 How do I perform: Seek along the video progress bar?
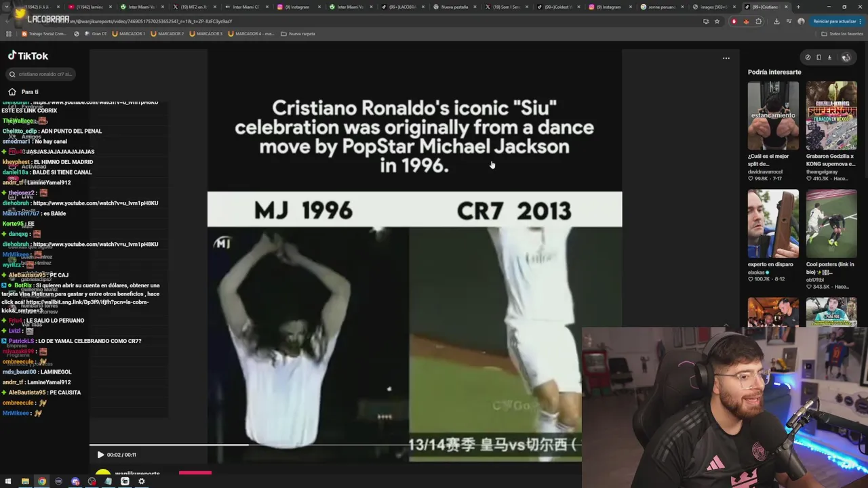(x=335, y=445)
